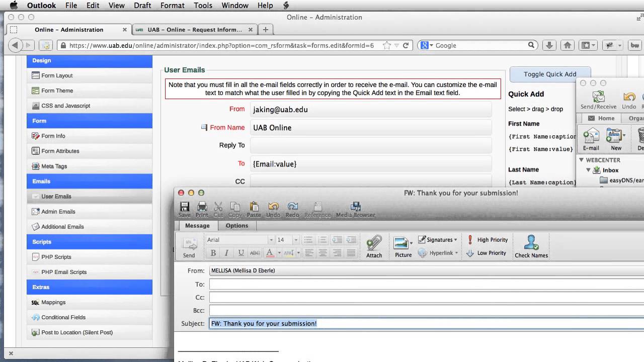The width and height of the screenshot is (644, 362).
Task: Apply numbered list formatting
Action: (x=323, y=240)
